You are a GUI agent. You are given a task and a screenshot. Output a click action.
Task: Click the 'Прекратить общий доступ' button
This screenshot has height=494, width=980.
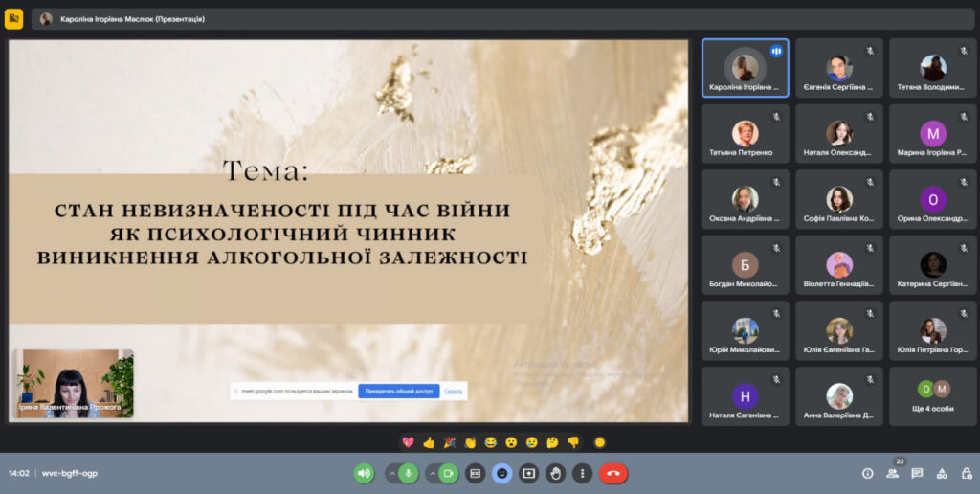[x=398, y=391]
